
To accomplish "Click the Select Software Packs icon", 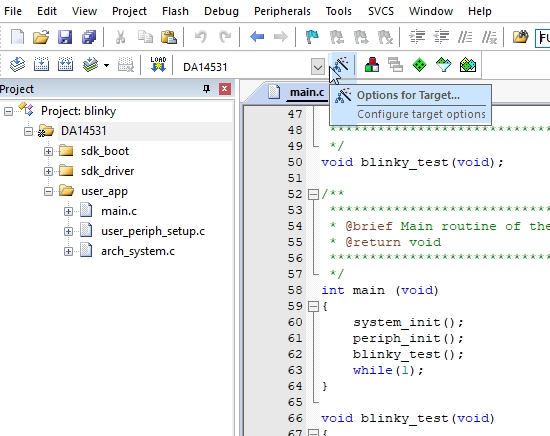I will (x=443, y=65).
